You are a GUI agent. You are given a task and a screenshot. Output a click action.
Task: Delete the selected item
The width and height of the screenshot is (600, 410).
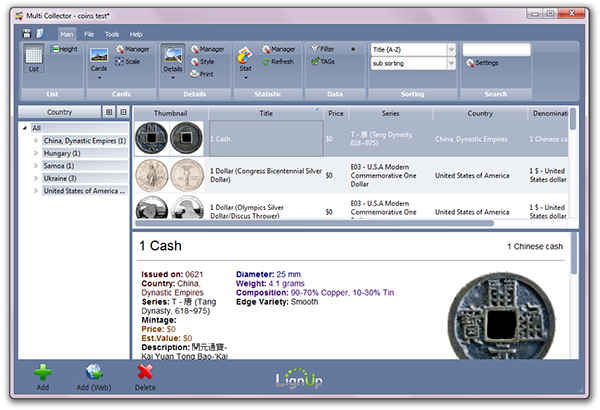tap(145, 377)
